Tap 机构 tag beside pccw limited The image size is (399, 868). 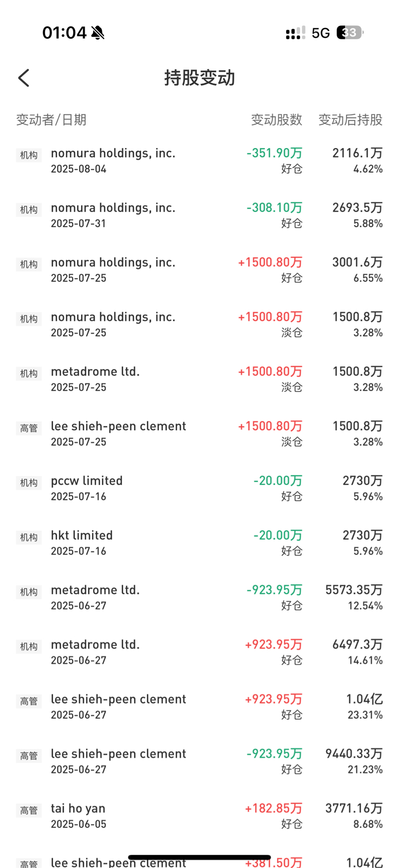[29, 483]
